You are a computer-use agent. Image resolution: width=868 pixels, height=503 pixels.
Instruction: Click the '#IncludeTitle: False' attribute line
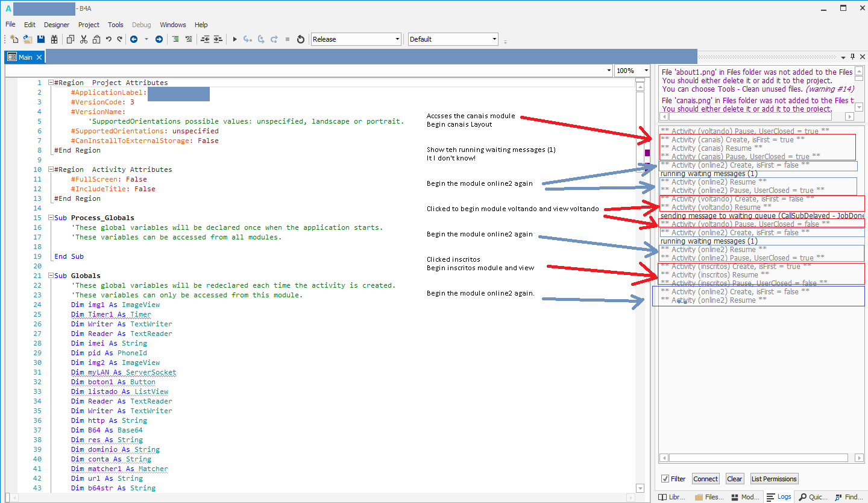(x=113, y=189)
